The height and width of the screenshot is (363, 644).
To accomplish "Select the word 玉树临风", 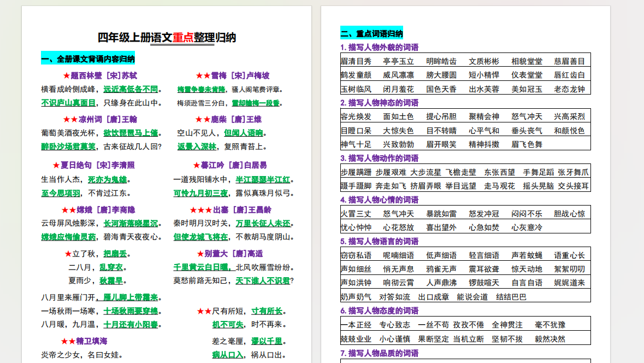I will click(356, 89).
